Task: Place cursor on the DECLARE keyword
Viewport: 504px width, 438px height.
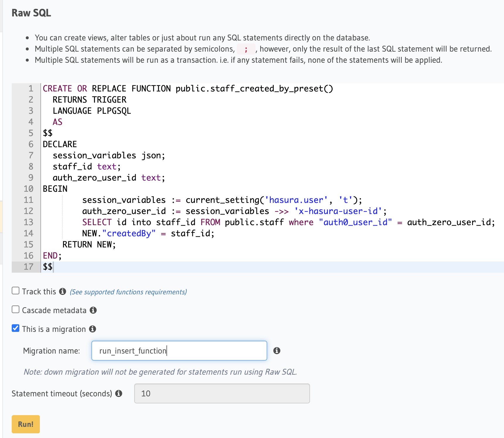Action: pos(60,144)
